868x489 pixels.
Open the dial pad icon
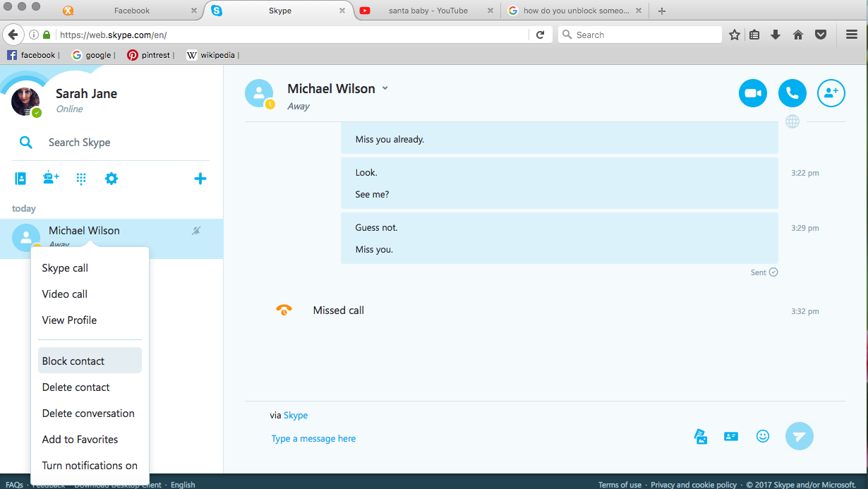click(81, 179)
